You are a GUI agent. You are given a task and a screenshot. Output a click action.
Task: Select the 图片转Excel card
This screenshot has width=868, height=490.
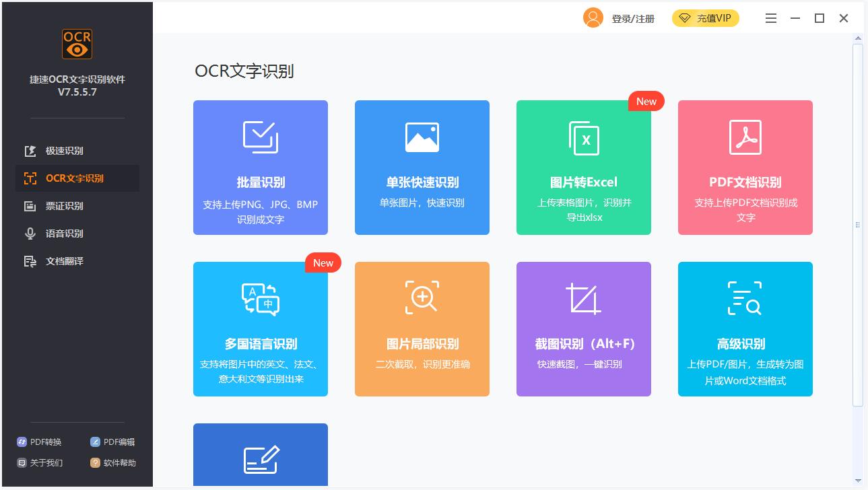pos(583,167)
